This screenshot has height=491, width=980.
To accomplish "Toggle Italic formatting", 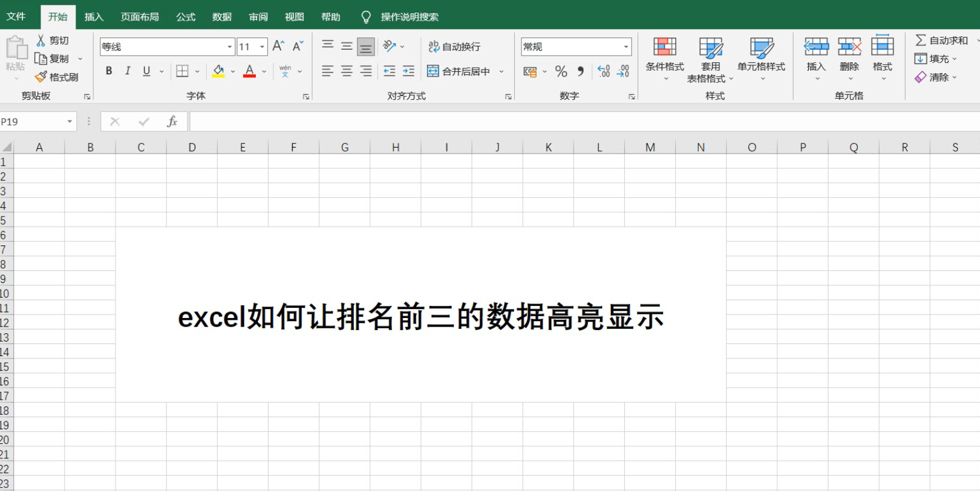I will pos(128,71).
